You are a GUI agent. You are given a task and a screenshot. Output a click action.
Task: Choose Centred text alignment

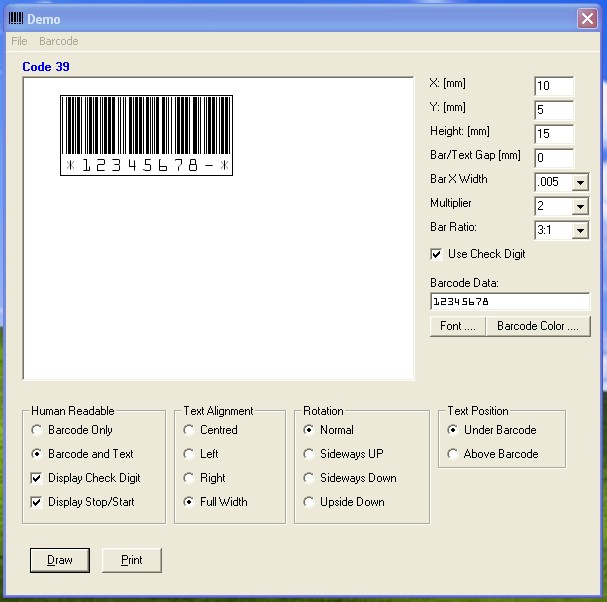point(190,430)
